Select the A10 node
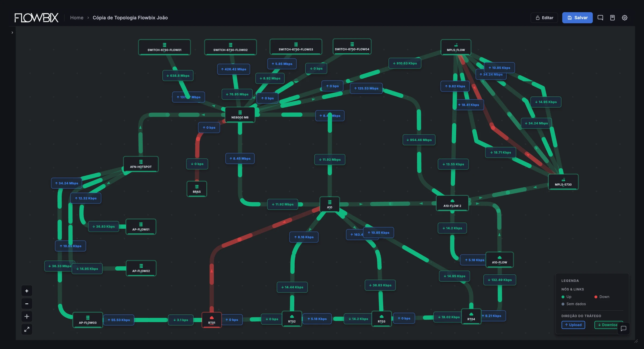Image resolution: width=644 pixels, height=349 pixels. (x=330, y=205)
